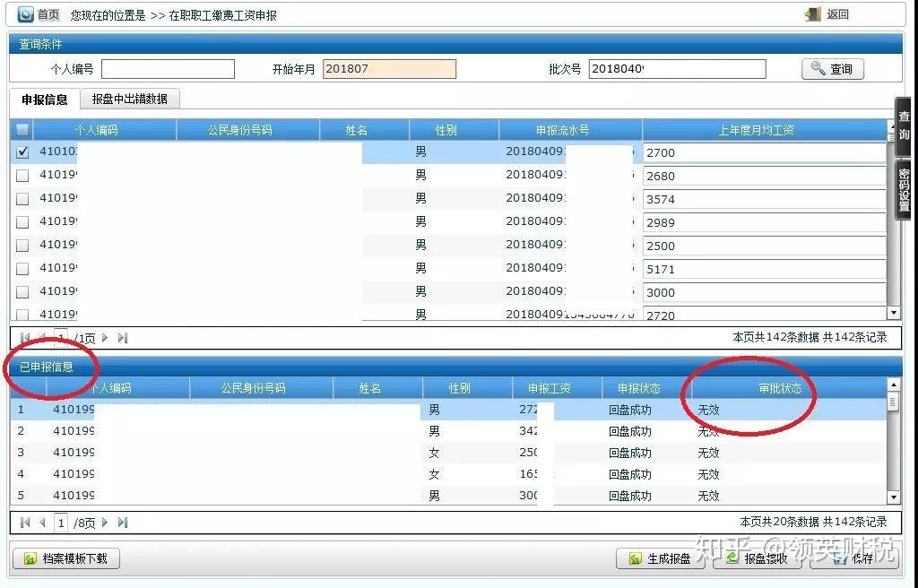
Task: Uncheck the first row checkbox with salary 2700
Action: tap(22, 152)
